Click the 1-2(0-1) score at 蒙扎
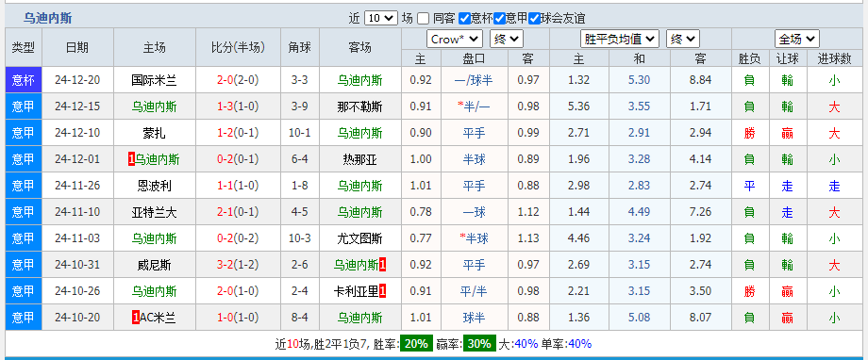This screenshot has width=868, height=360. coord(238,133)
